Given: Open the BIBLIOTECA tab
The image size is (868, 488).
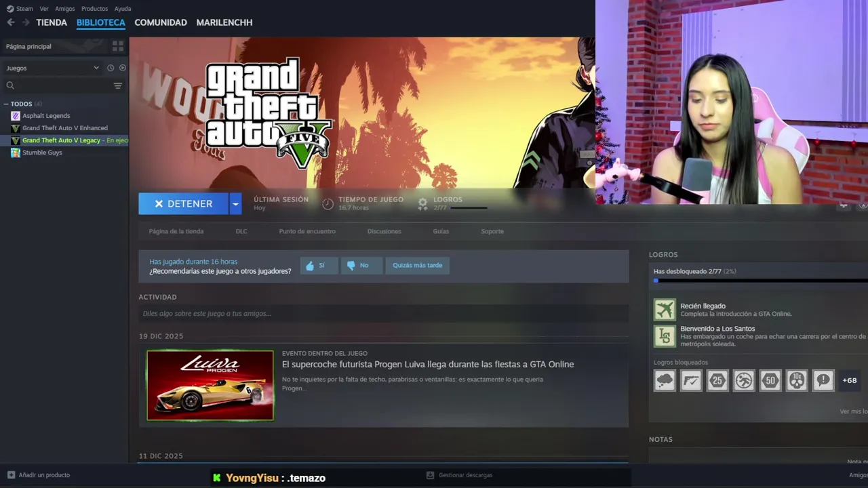Looking at the screenshot, I should click(x=101, y=22).
